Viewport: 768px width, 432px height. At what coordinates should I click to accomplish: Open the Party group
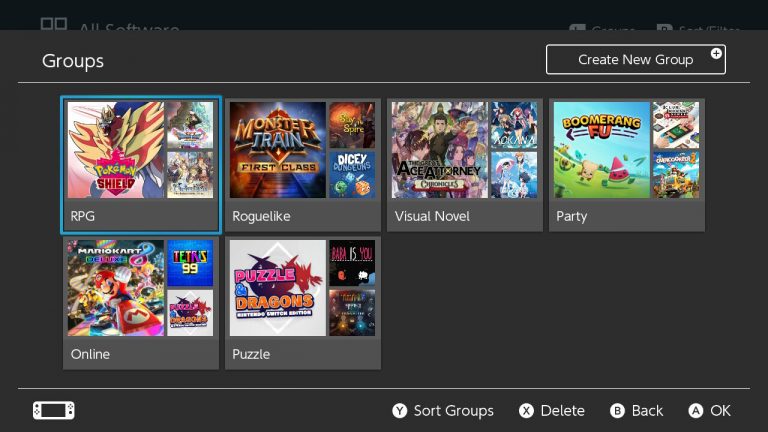[627, 165]
